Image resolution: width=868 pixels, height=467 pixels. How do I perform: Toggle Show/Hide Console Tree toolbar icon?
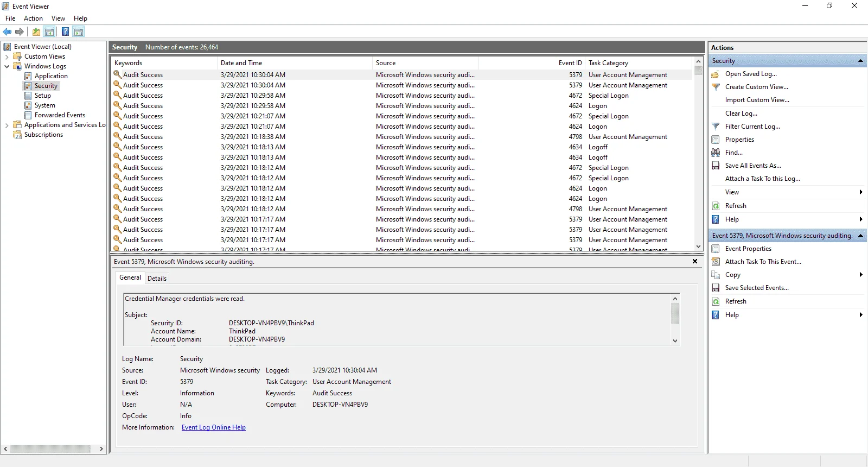pos(49,32)
